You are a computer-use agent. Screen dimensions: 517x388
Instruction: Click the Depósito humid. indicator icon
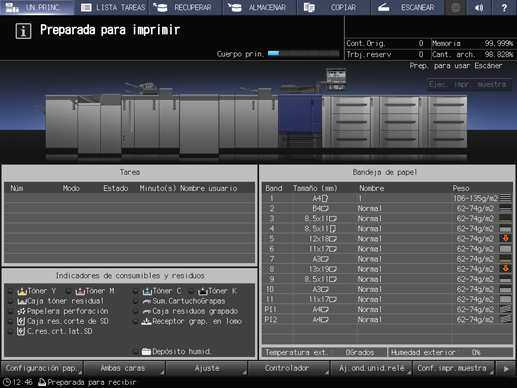tap(146, 351)
